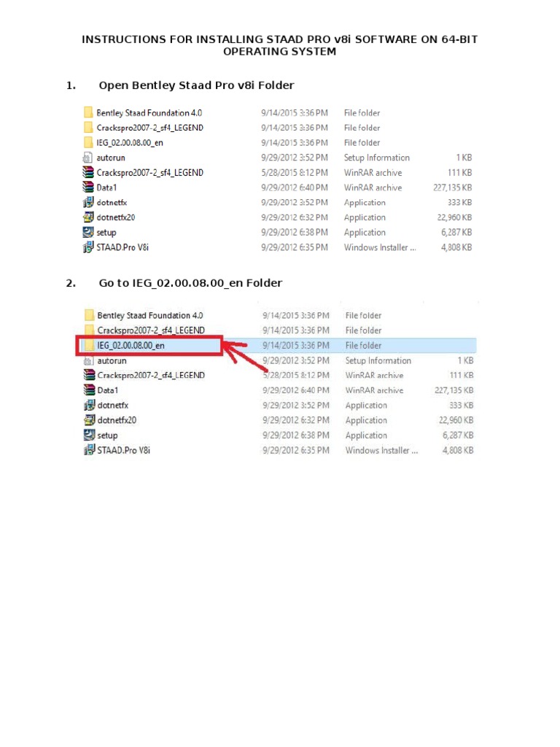This screenshot has height=747, width=560.
Task: Select the "dotnetfx20" file name in step 1 list
Action: [116, 217]
